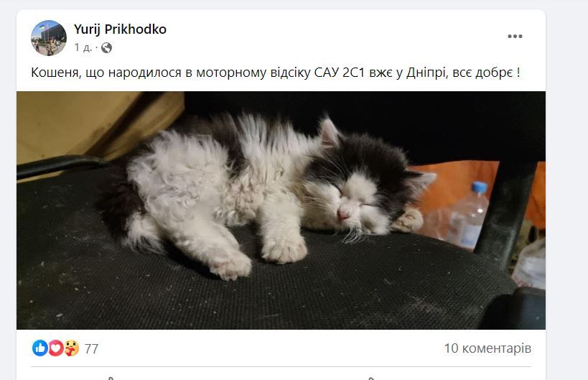Image resolution: width=588 pixels, height=380 pixels.
Task: Click the globe public-audience icon
Action: (106, 47)
